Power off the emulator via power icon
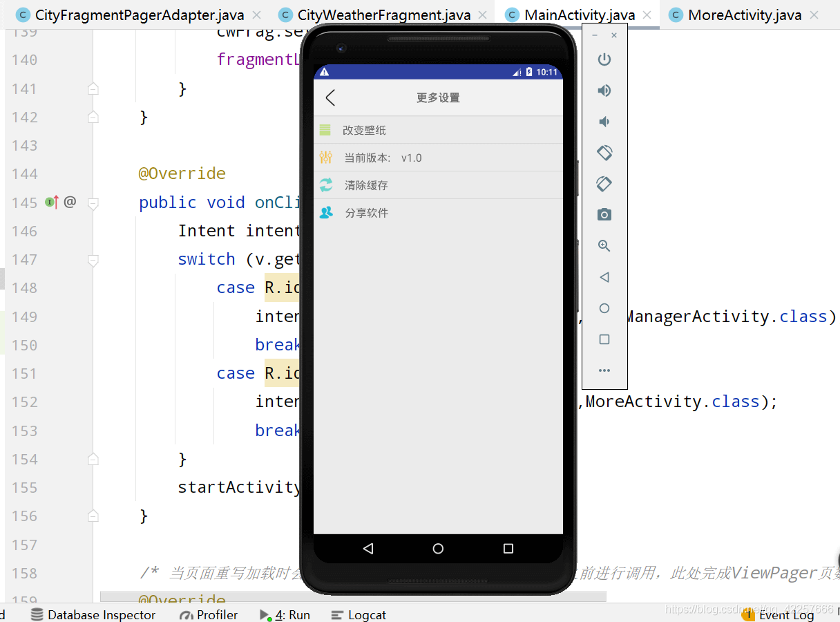The width and height of the screenshot is (840, 622). click(x=604, y=59)
